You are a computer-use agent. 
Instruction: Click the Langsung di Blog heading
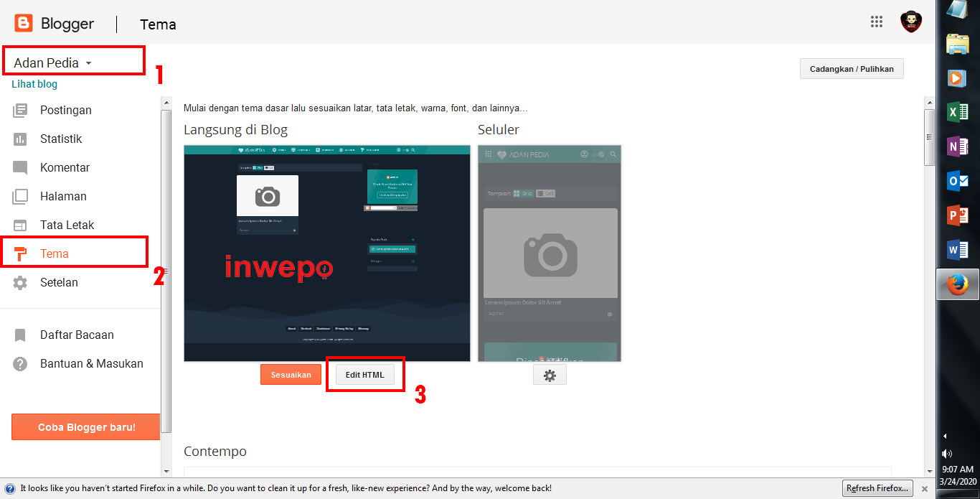(x=235, y=130)
